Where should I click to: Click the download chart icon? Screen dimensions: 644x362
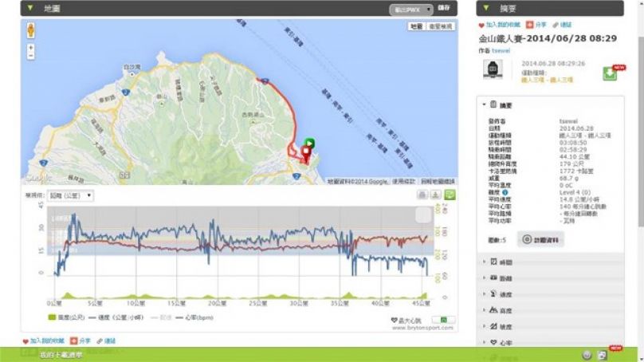[x=435, y=195]
